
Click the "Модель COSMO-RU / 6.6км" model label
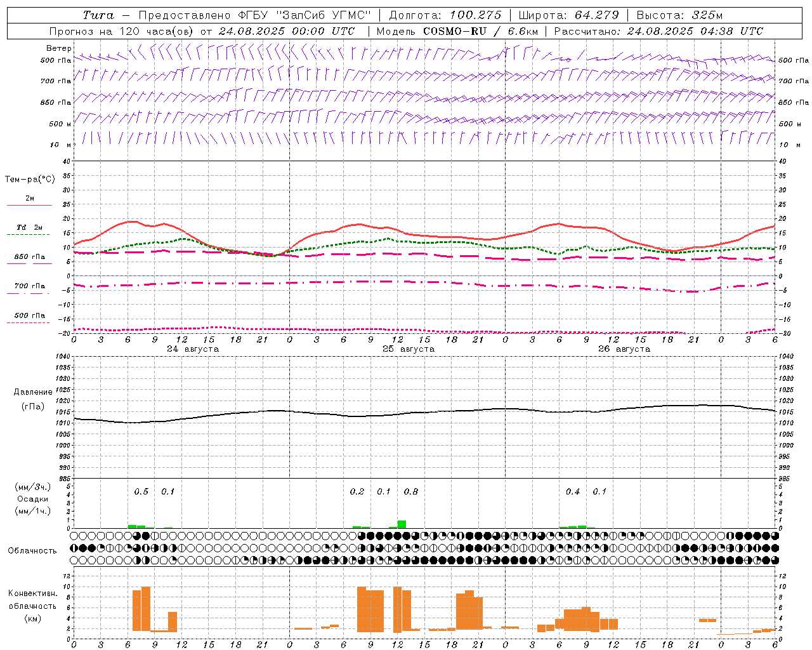tap(457, 31)
